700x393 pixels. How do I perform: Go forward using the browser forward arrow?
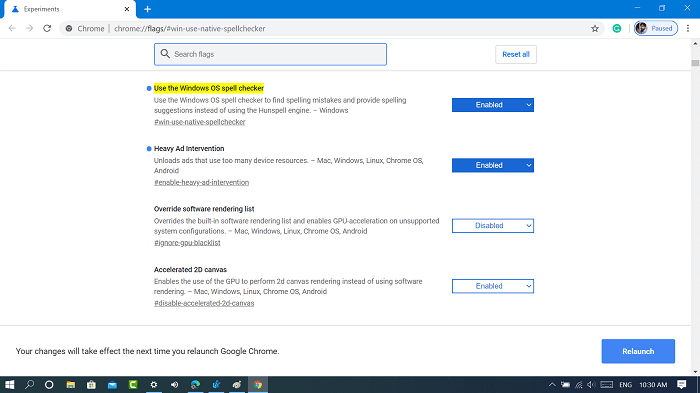pos(29,29)
